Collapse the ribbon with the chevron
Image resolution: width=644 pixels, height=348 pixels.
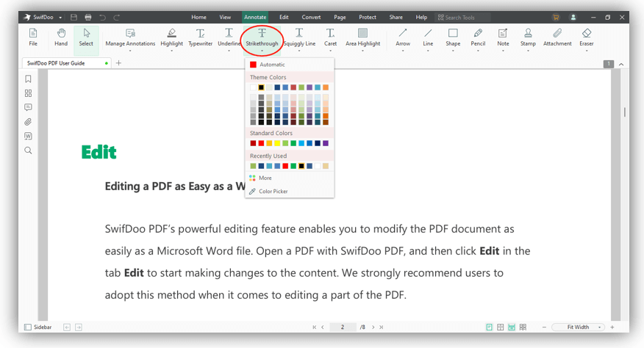click(x=621, y=64)
